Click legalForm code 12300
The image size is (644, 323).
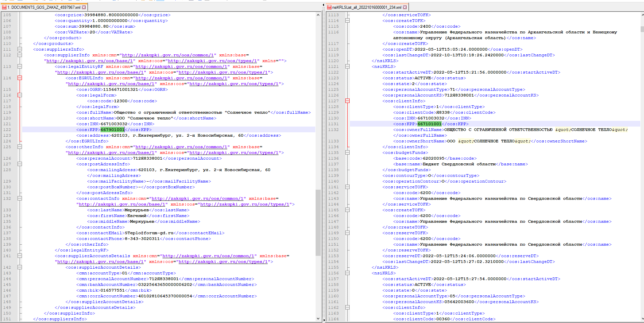tap(121, 101)
